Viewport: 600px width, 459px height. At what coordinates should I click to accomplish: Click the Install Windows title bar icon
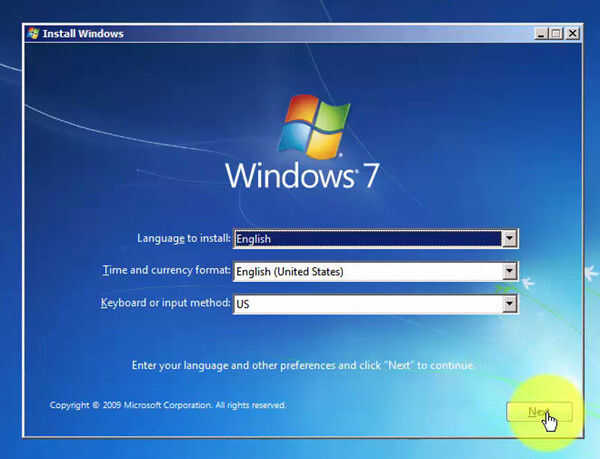[x=33, y=34]
